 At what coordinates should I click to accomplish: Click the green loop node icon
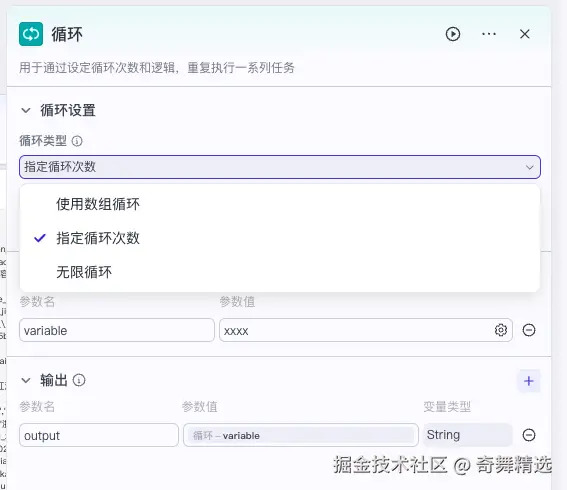pos(31,34)
